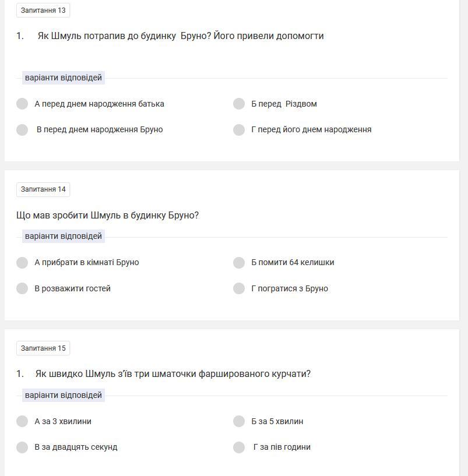Viewport: 468px width, 476px height.
Task: Choose 'А прибрати в кімнаті Бруно'
Action: tap(22, 263)
